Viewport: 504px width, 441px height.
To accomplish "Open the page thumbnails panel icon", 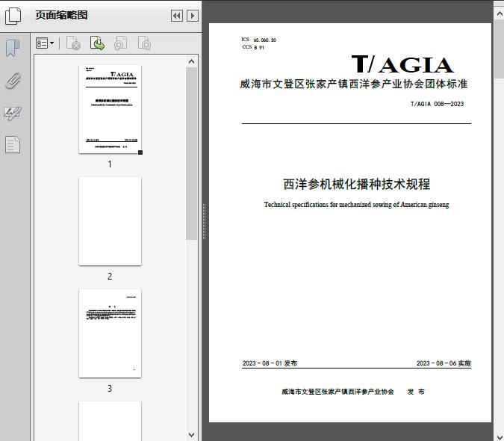I will tap(13, 15).
